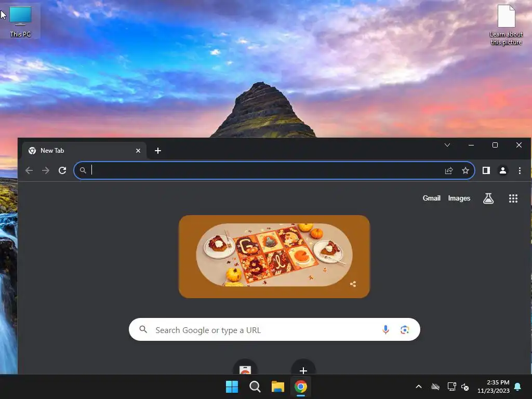Click the magnifier icon in the Google search box
Screen dimensions: 532x399
pyautogui.click(x=143, y=329)
